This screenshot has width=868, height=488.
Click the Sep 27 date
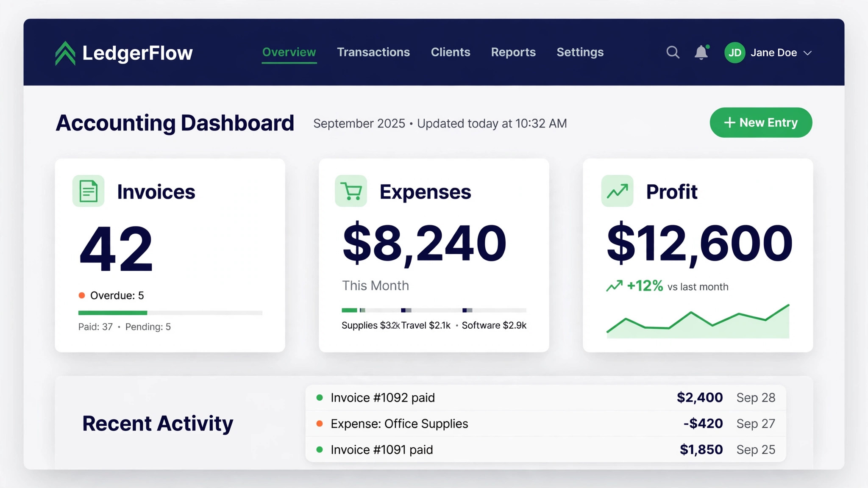[x=756, y=424]
